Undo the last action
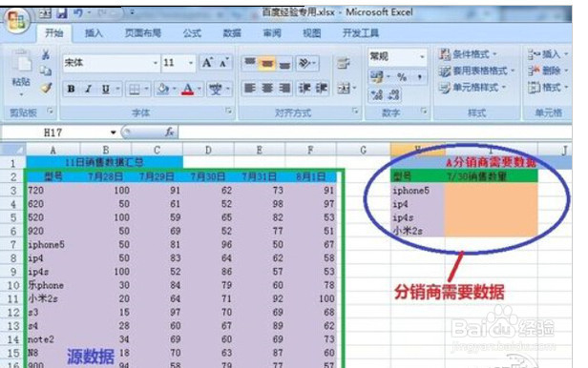Screen dimensions: 588x368 pos(78,13)
